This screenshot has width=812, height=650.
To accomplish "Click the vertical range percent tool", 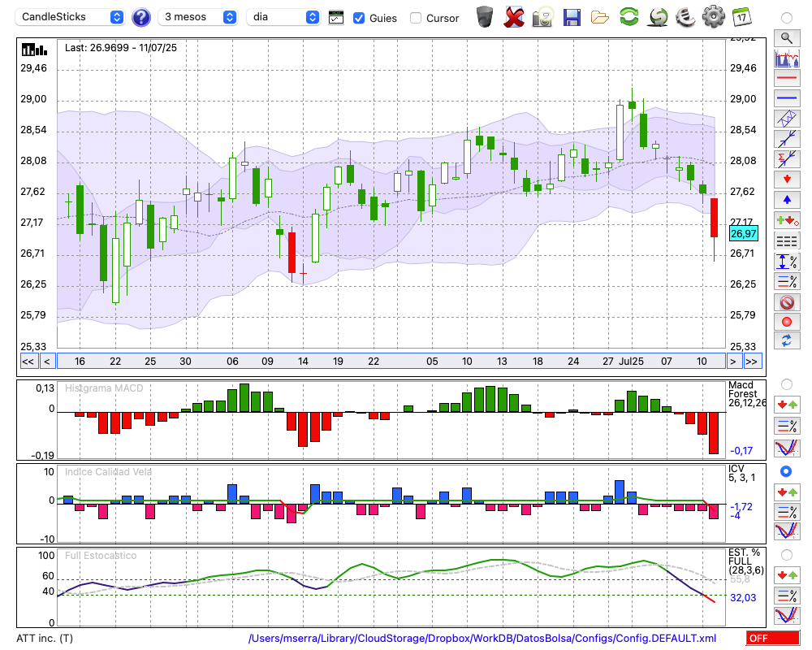I will point(787,262).
